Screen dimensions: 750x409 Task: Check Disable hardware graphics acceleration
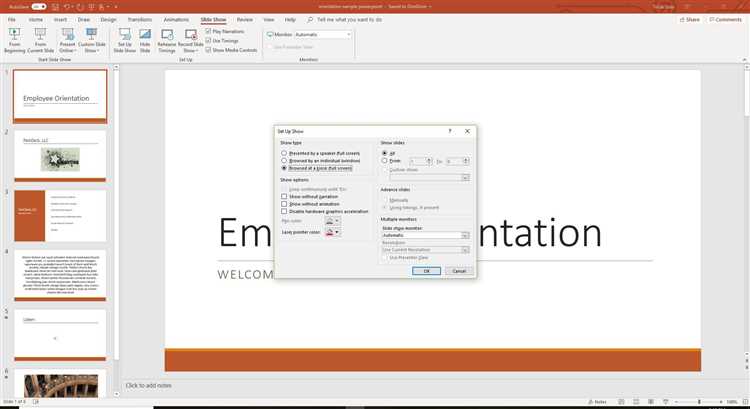[x=285, y=211]
